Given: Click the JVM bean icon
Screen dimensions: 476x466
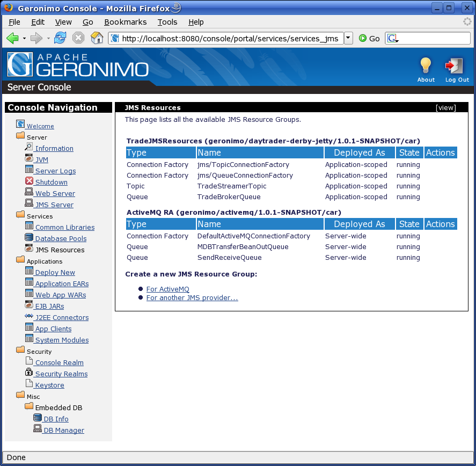Looking at the screenshot, I should coord(29,158).
